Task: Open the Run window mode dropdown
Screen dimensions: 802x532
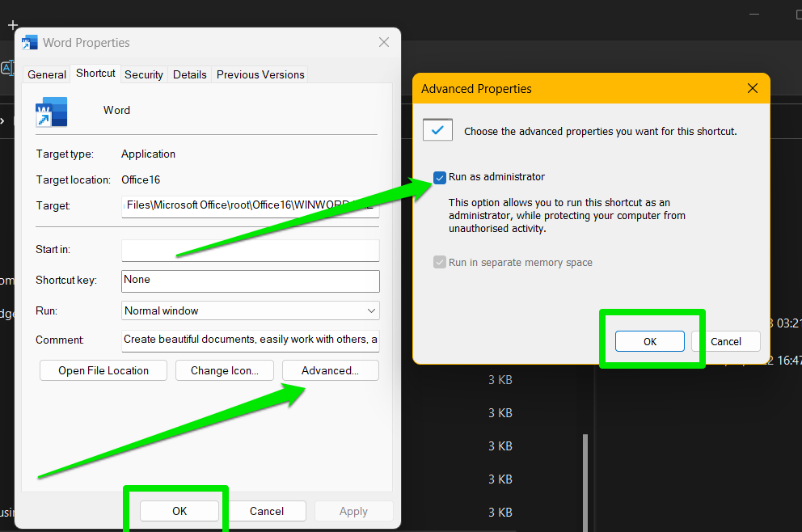Action: tap(371, 310)
